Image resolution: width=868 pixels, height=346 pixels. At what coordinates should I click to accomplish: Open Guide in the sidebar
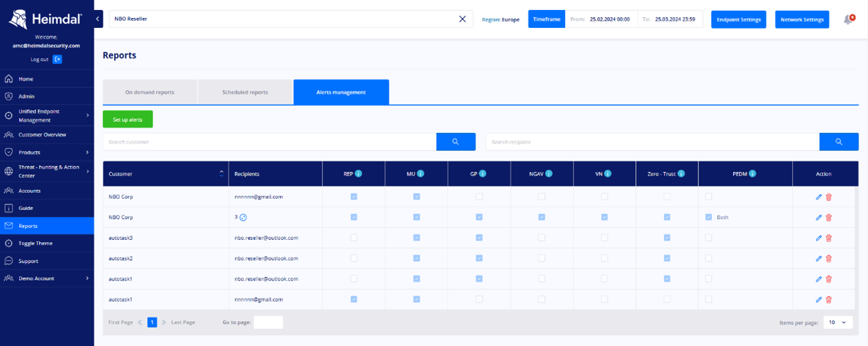[47, 208]
